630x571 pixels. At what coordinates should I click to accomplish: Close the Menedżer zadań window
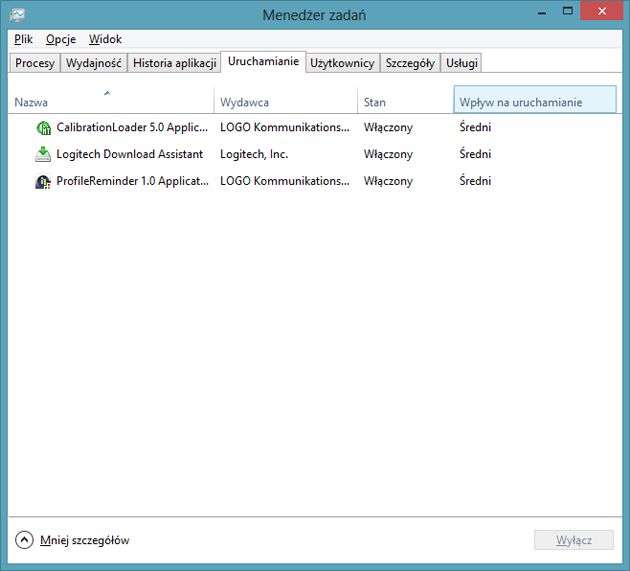(x=601, y=11)
